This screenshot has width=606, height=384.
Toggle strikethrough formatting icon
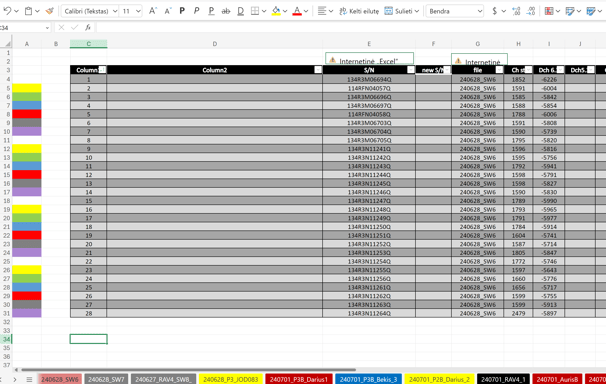[226, 11]
